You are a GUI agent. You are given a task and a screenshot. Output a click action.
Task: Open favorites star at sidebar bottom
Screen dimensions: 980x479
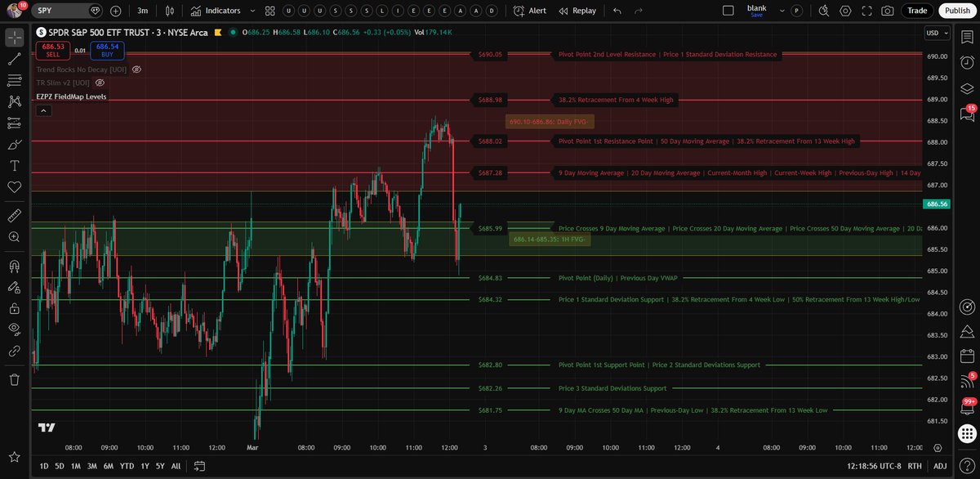pos(14,456)
